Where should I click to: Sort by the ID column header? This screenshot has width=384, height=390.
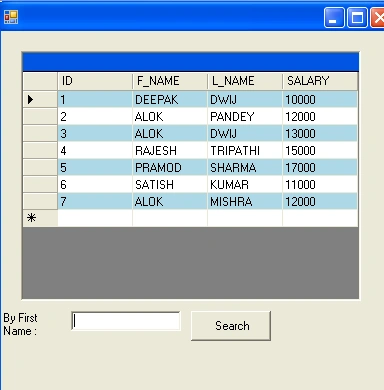[x=95, y=81]
